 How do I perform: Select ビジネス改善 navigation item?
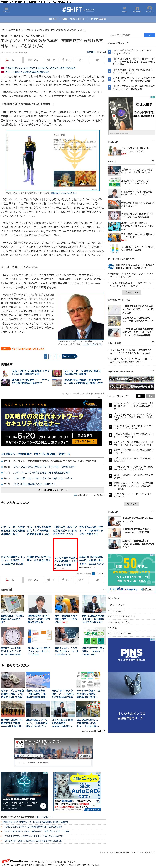point(98,19)
